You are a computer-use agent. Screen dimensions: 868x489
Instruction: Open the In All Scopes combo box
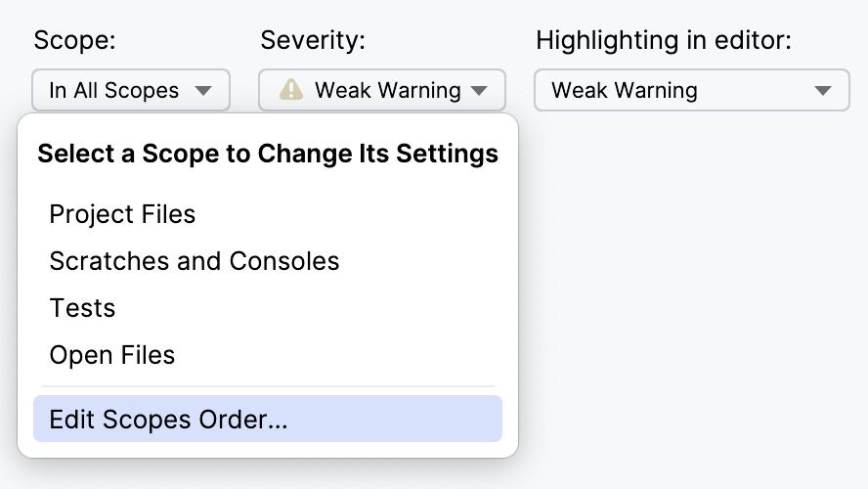tap(131, 90)
